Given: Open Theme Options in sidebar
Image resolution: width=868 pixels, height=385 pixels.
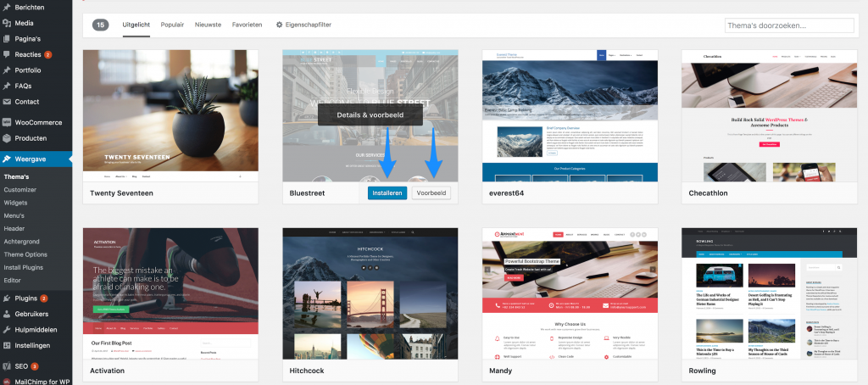Looking at the screenshot, I should click(x=25, y=254).
